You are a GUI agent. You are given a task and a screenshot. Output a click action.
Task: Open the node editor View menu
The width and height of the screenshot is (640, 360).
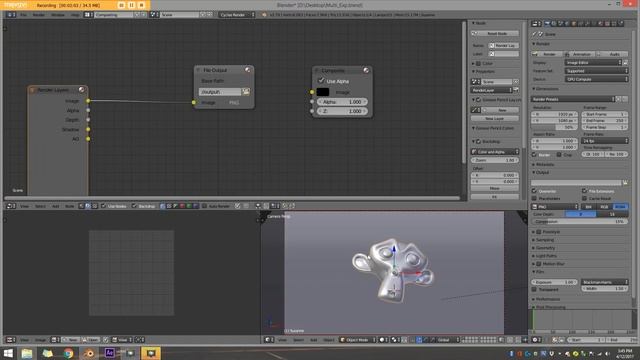(24, 206)
